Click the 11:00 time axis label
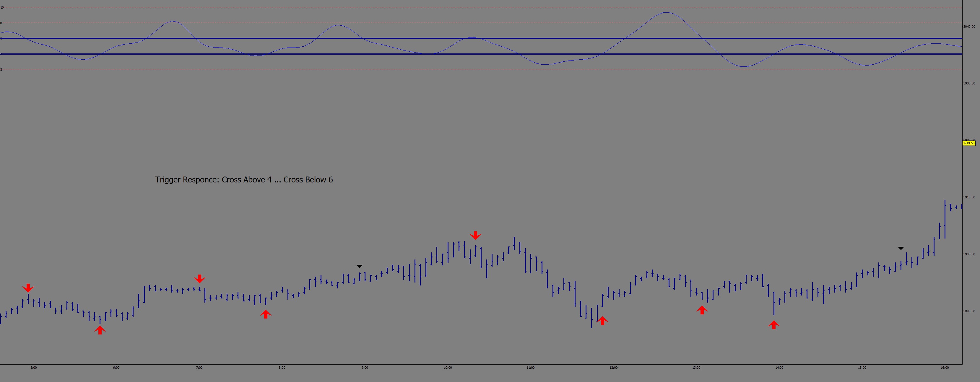Screen dimensions: 980x382 tap(531, 368)
